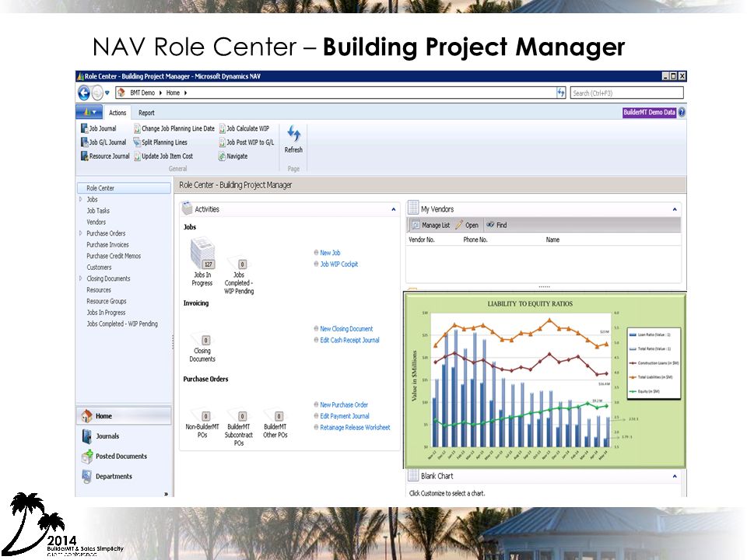The width and height of the screenshot is (747, 560).
Task: Open Resources in the navigation pane
Action: click(x=99, y=290)
